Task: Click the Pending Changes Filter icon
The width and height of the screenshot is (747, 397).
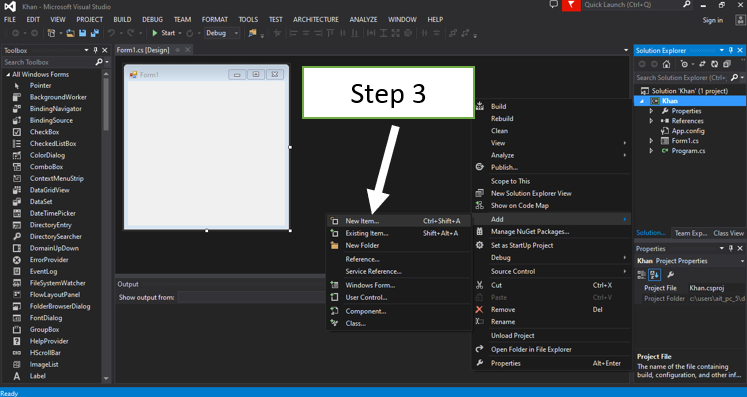Action: point(684,64)
